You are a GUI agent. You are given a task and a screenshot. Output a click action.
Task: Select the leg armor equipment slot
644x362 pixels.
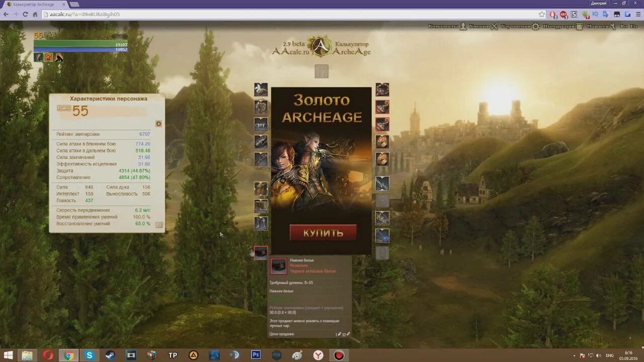261,206
